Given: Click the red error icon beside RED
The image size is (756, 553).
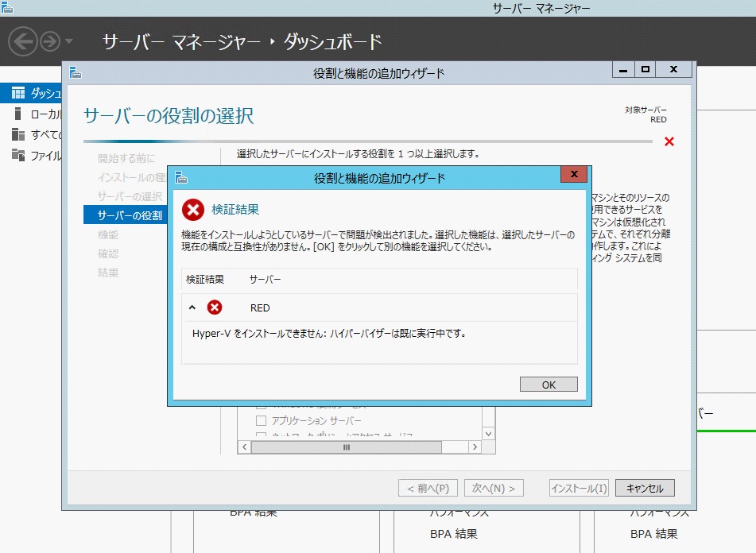Looking at the screenshot, I should [215, 307].
